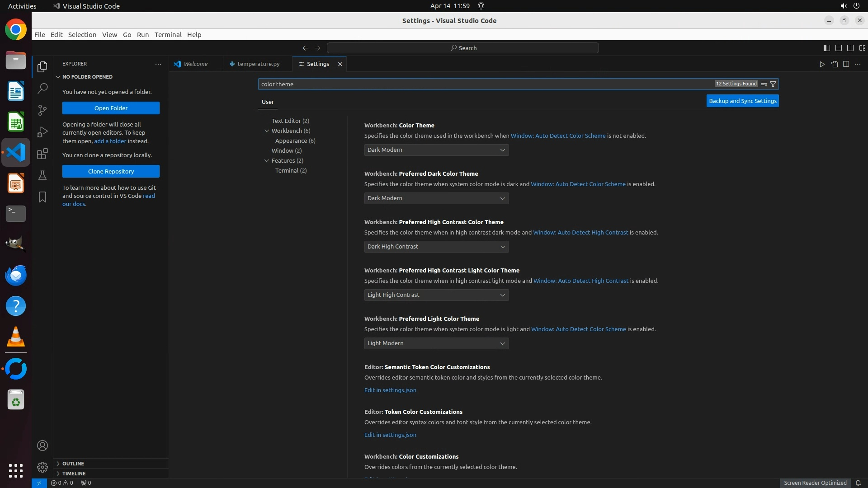Image resolution: width=868 pixels, height=488 pixels.
Task: Open Preferred High Contrast Color Theme dropdown
Action: (x=436, y=247)
